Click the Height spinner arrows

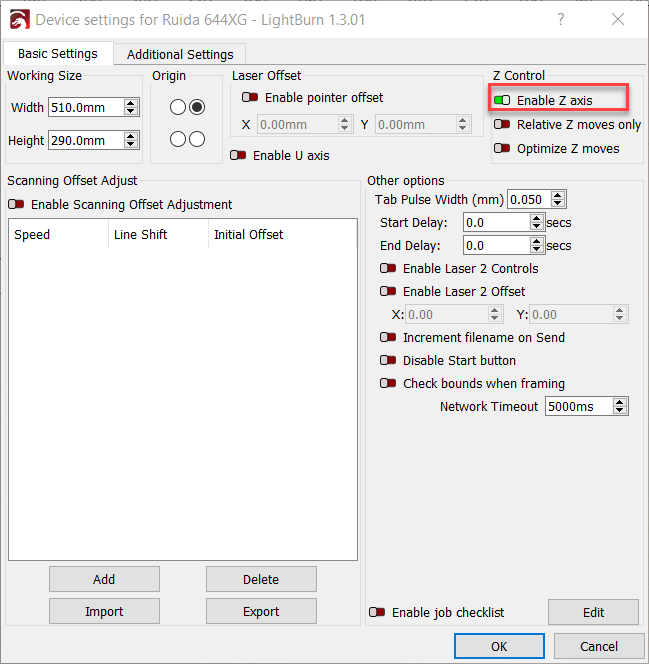(131, 140)
